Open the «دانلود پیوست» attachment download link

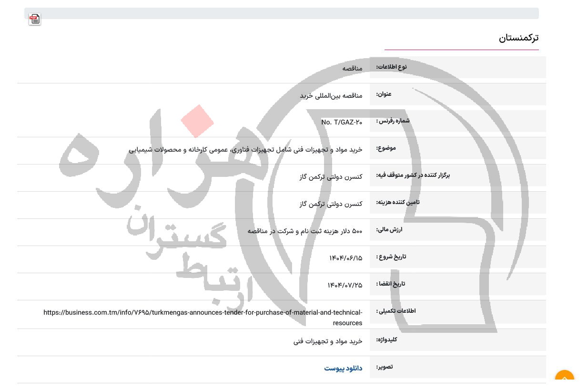tap(343, 368)
